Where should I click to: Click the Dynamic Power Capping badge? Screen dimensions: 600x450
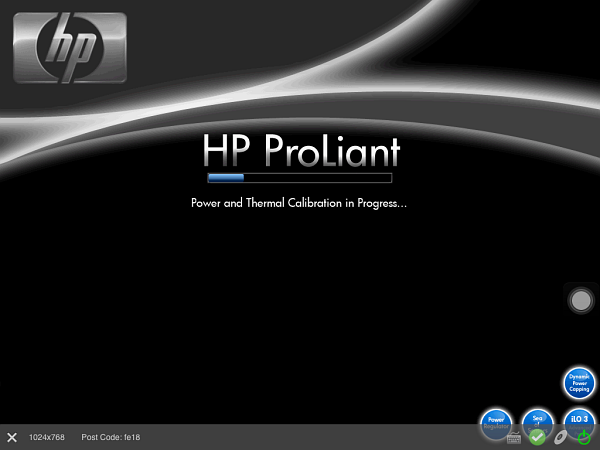click(x=579, y=383)
